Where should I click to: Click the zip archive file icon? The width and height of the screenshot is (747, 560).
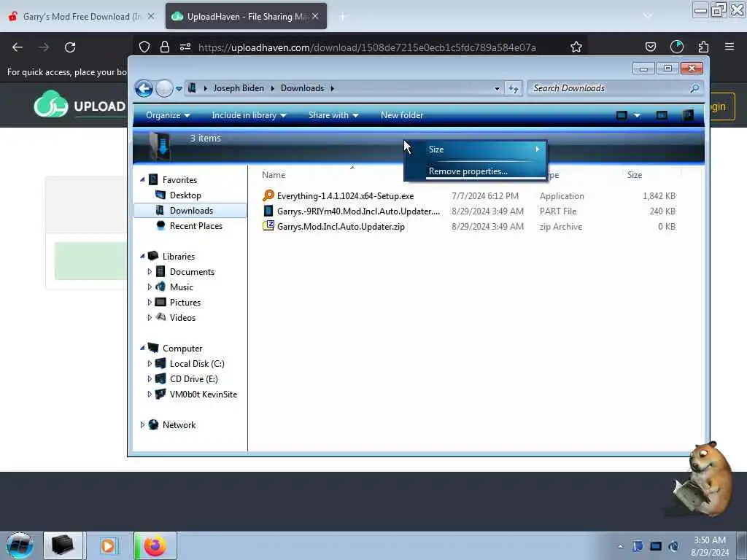tap(268, 226)
